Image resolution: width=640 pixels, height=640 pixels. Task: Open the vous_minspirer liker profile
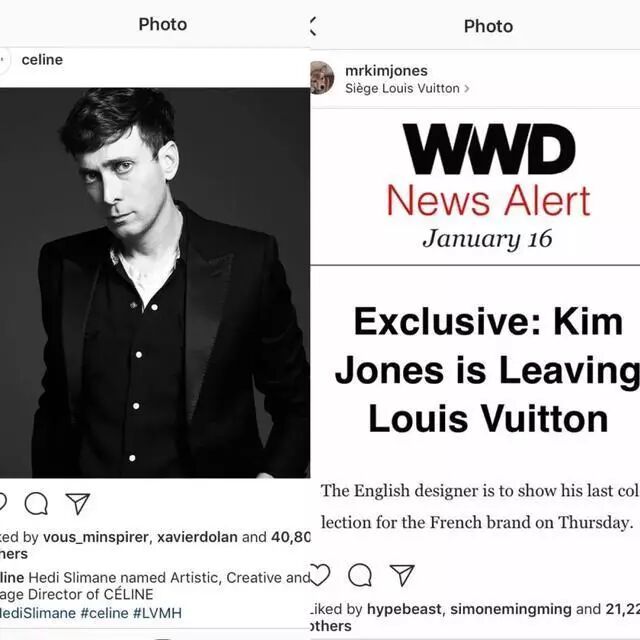(96, 537)
